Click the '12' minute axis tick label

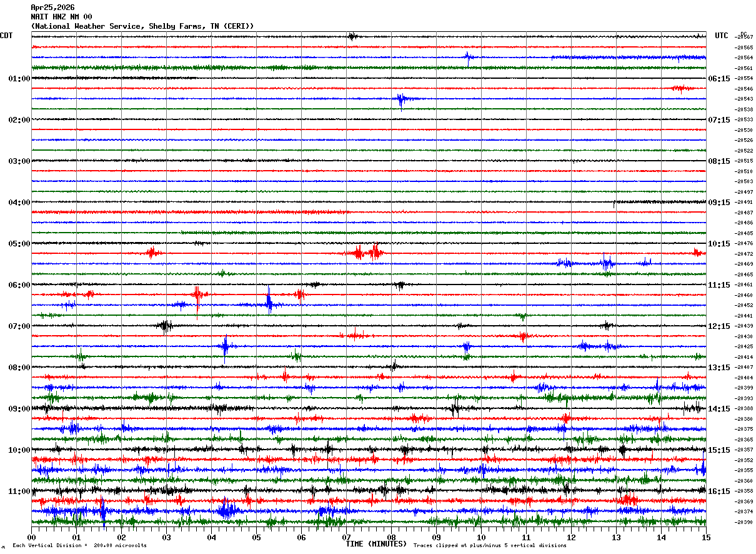[571, 537]
